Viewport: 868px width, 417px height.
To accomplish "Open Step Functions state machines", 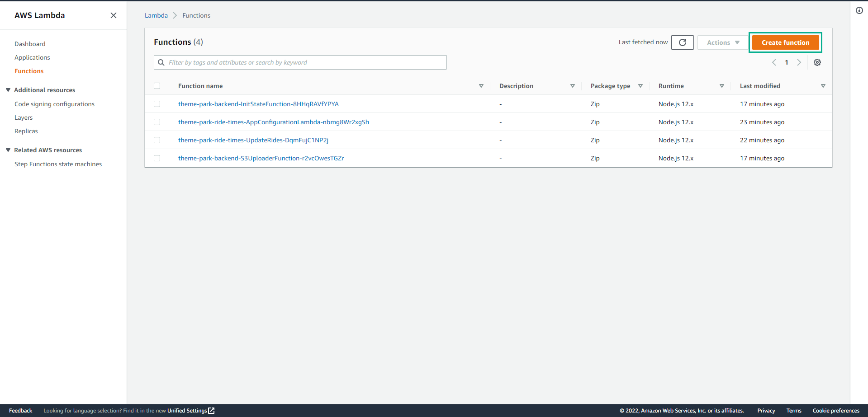I will (x=58, y=164).
